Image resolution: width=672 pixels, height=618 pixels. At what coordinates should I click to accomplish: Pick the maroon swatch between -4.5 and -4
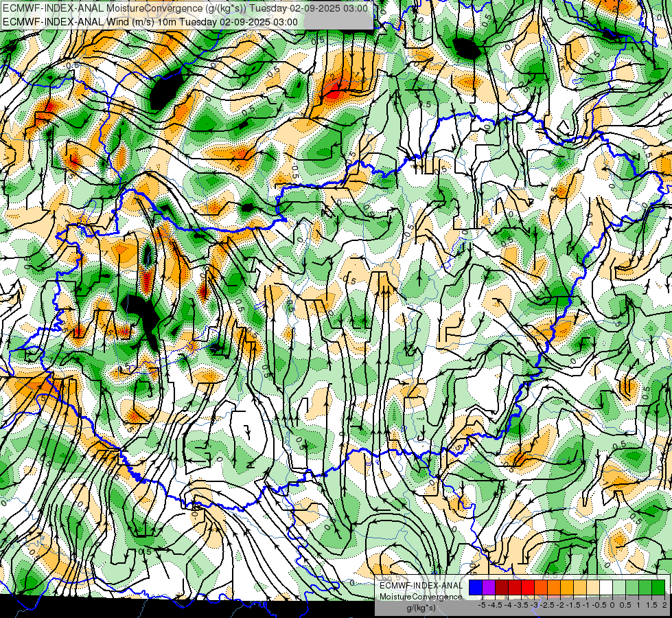tap(502, 588)
